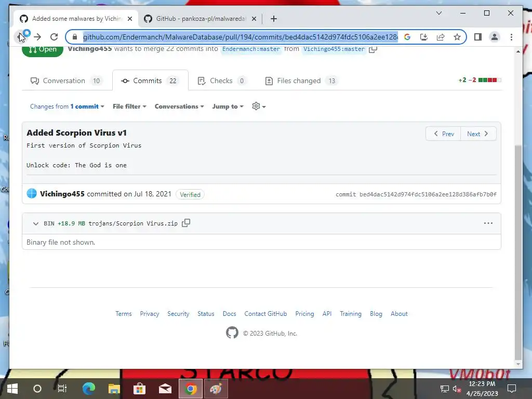Go to Prev commit
532x399 pixels.
pyautogui.click(x=444, y=134)
